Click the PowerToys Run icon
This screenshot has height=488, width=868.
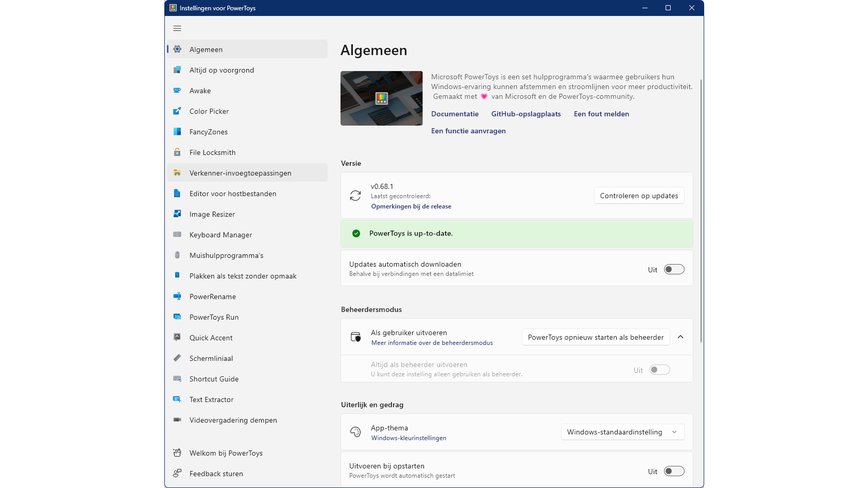[177, 317]
